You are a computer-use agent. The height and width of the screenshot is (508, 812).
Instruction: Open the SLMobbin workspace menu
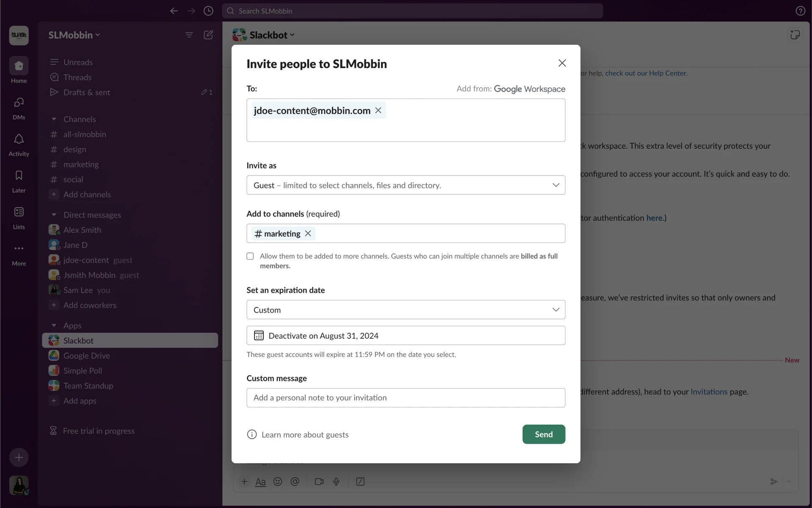(x=74, y=35)
